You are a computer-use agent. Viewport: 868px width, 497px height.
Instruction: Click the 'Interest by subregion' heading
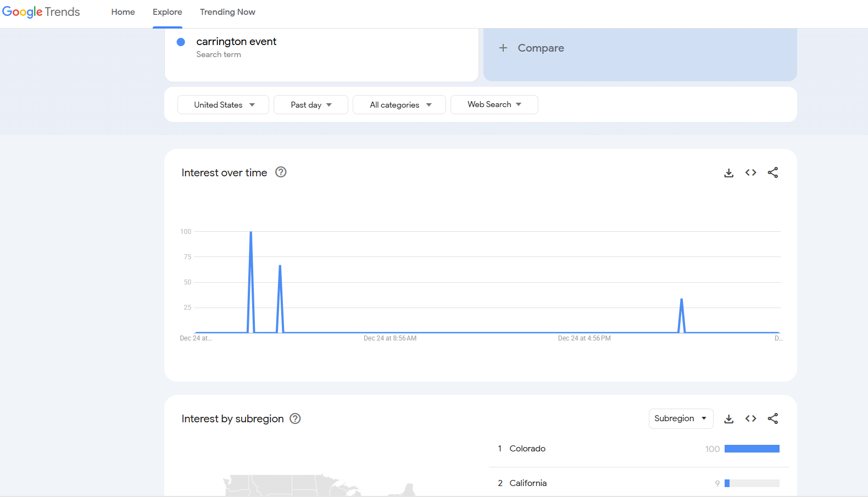[x=233, y=418]
